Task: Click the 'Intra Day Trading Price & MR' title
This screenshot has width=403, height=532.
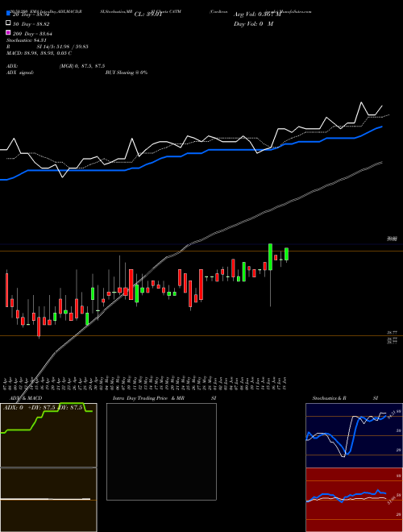Action: pos(148,398)
